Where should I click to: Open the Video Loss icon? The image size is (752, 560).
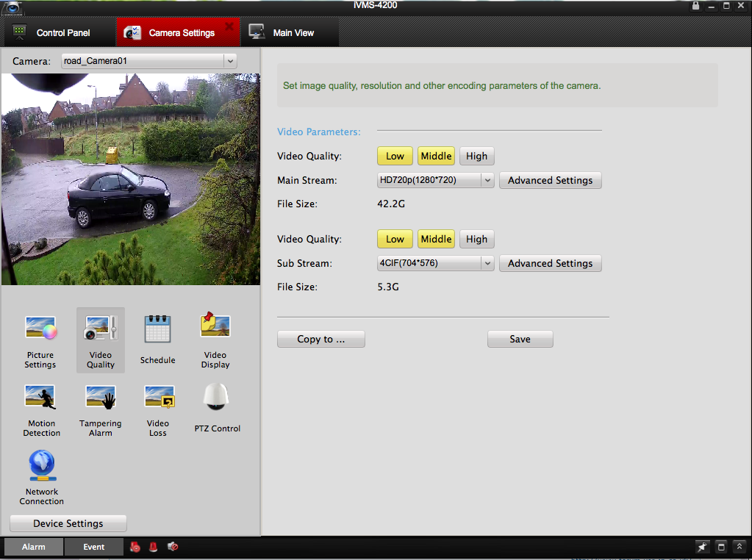pos(158,398)
